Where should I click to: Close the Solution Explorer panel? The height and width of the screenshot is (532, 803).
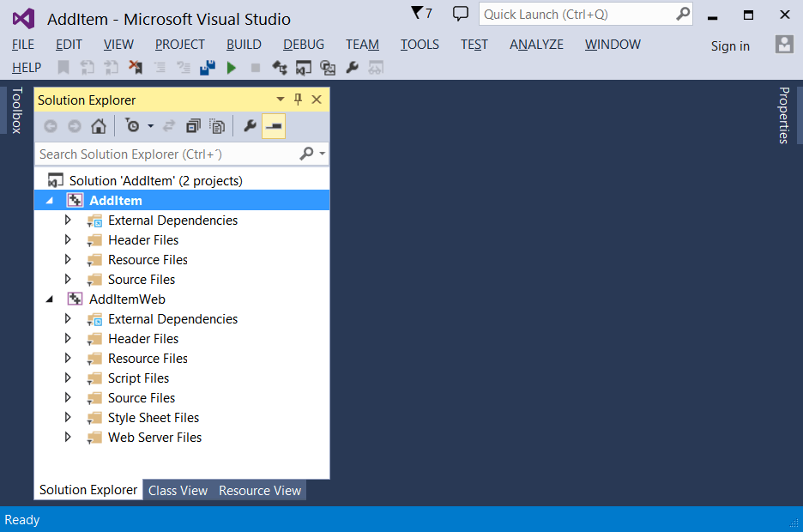(x=317, y=100)
